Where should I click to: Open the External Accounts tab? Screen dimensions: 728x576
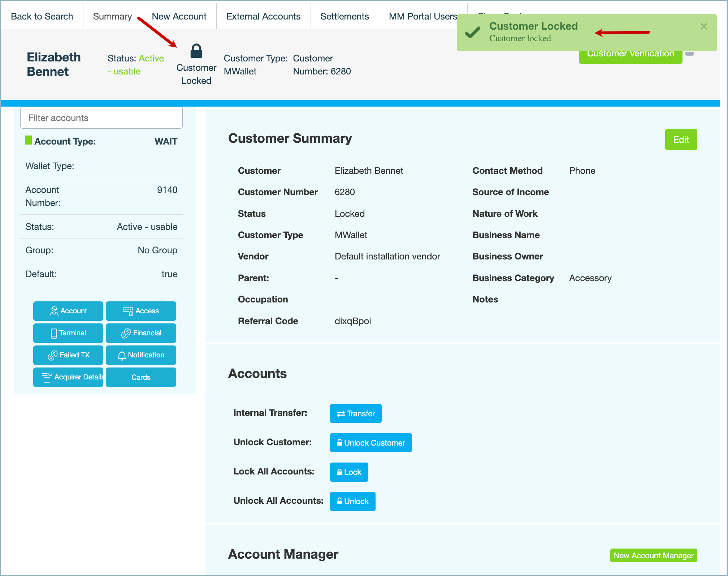[x=263, y=17]
